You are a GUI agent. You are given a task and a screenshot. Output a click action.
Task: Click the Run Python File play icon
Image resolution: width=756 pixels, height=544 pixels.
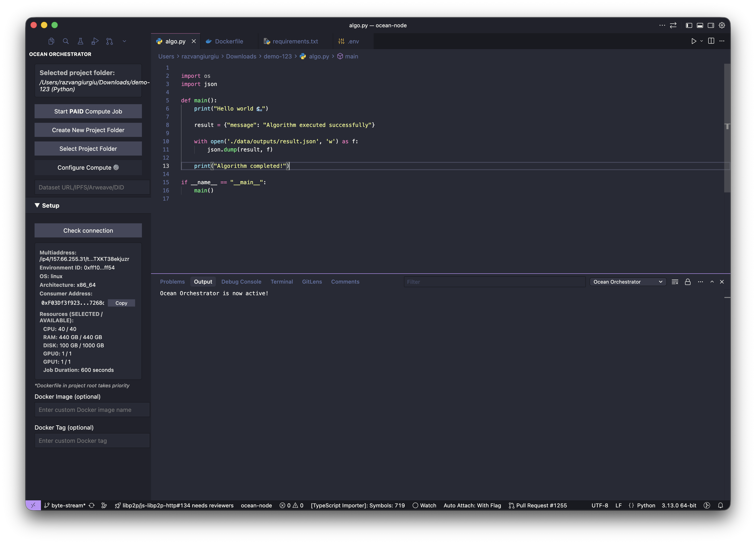pos(694,41)
